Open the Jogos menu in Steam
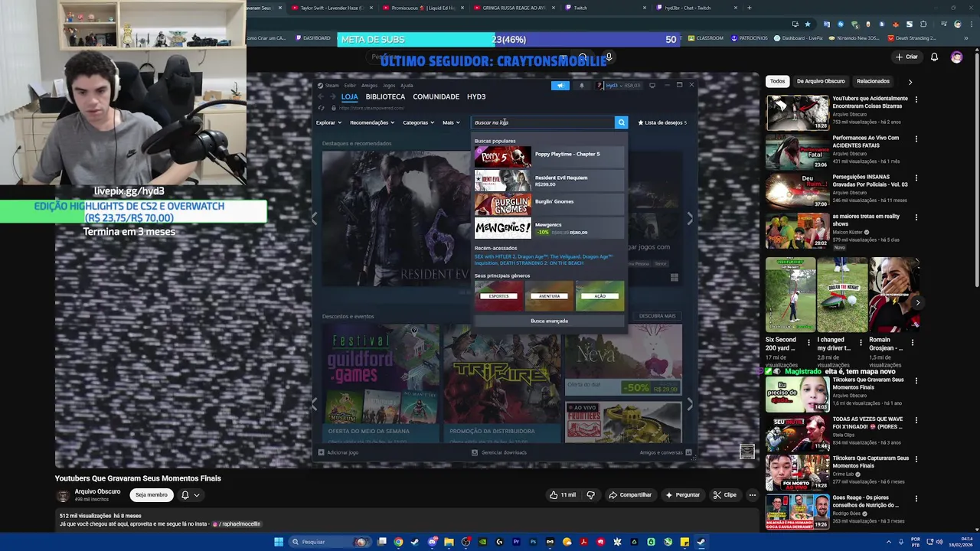 tap(389, 85)
